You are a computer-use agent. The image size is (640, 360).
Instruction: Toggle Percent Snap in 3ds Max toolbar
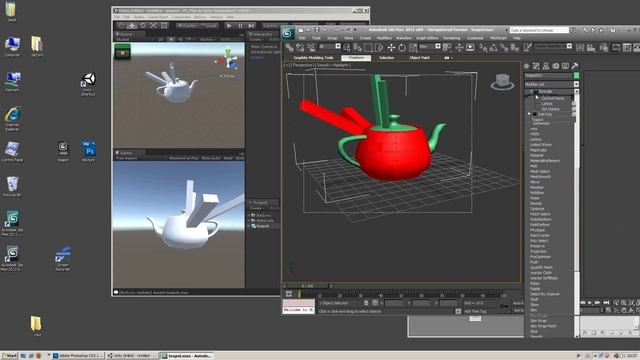(504, 48)
